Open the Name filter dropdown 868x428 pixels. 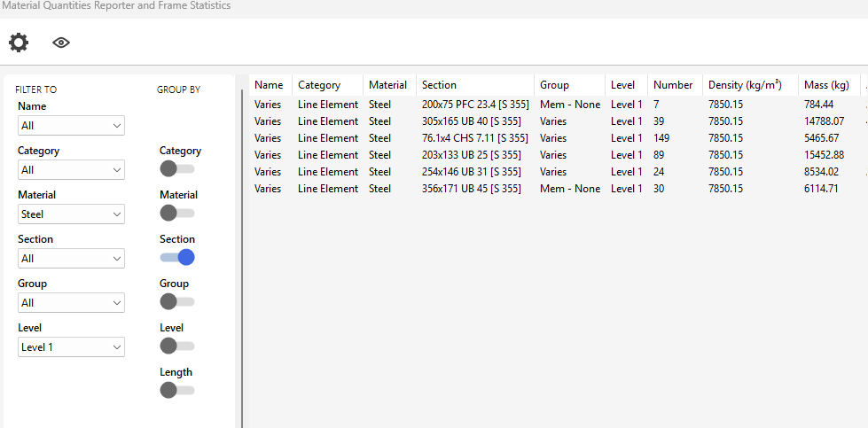coord(72,126)
